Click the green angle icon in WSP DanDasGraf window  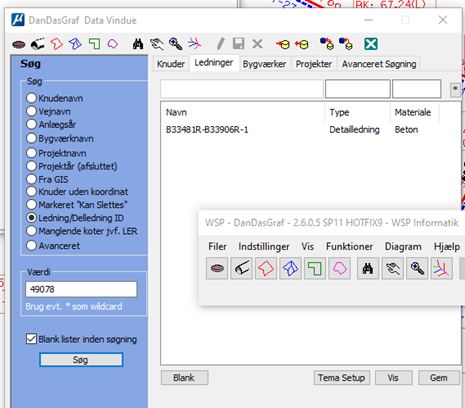tap(315, 268)
